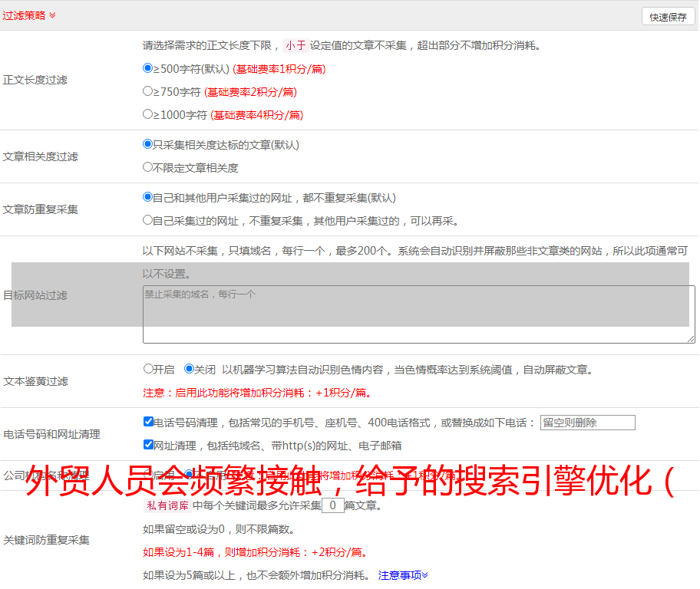Collapse the 过滤策略 section chevron
The image size is (700, 589).
tap(52, 15)
